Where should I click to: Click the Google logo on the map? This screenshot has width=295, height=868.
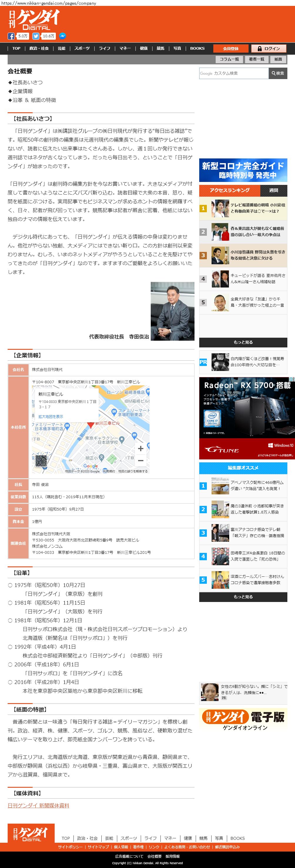[90, 466]
